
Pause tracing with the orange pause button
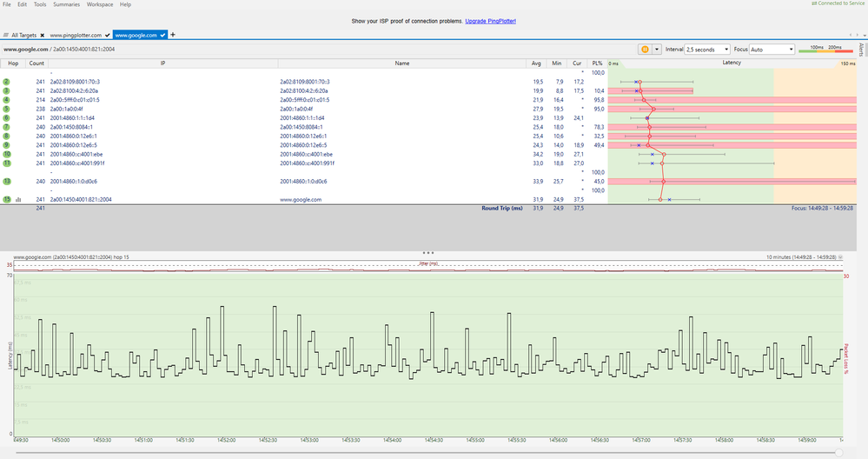[x=644, y=50]
